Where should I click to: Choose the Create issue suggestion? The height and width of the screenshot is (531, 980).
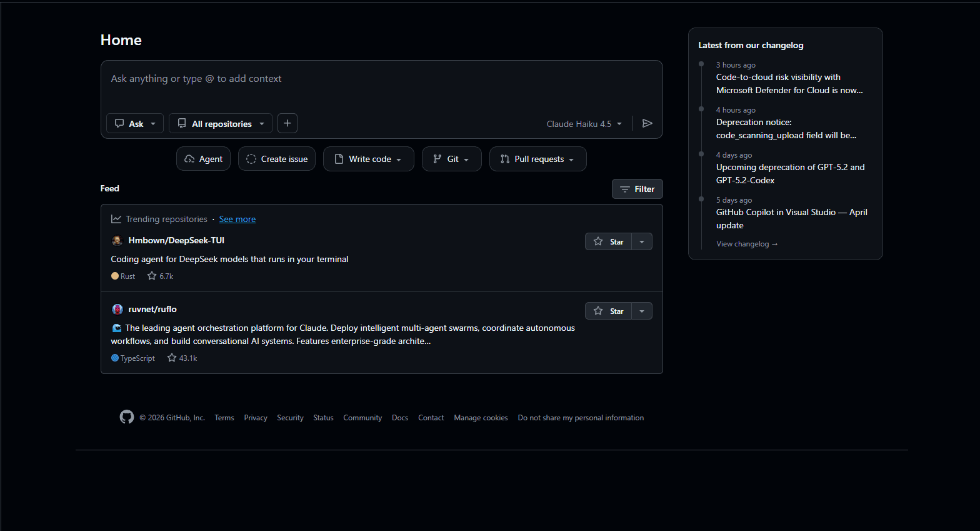click(277, 159)
